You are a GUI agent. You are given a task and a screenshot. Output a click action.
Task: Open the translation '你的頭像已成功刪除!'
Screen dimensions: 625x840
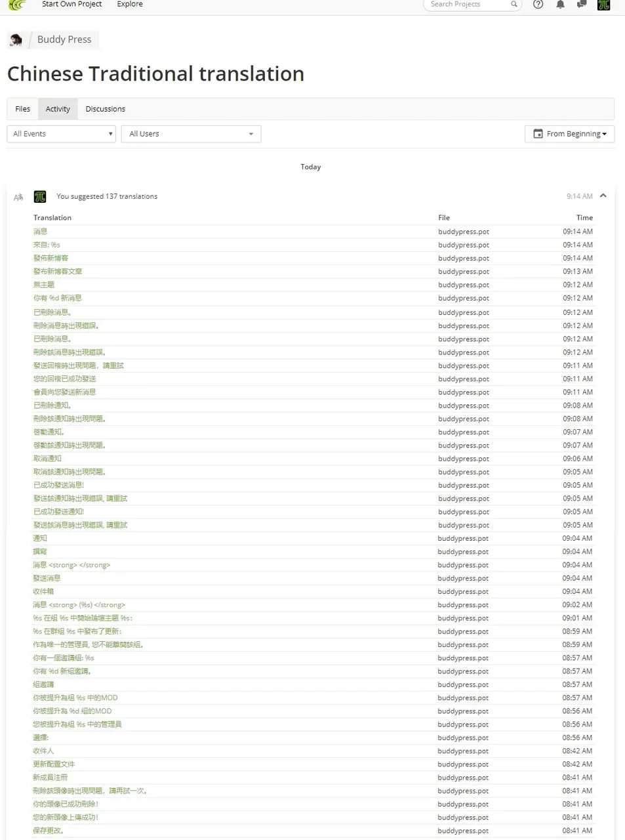[x=66, y=804]
